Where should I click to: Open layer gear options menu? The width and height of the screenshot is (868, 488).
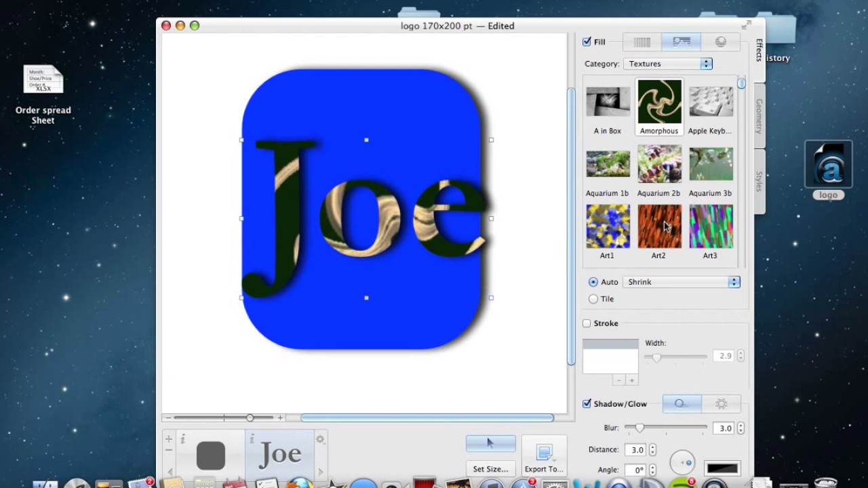tap(320, 440)
